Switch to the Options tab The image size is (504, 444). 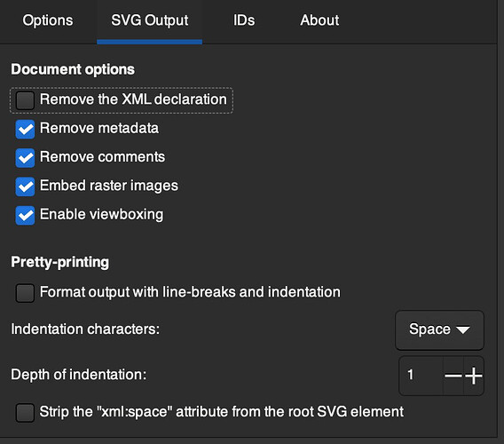pos(48,20)
